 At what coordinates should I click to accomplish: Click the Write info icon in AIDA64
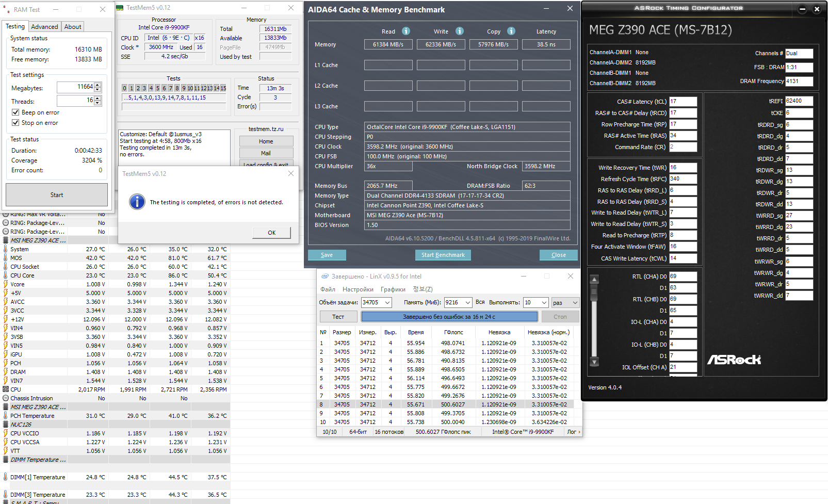coord(460,31)
